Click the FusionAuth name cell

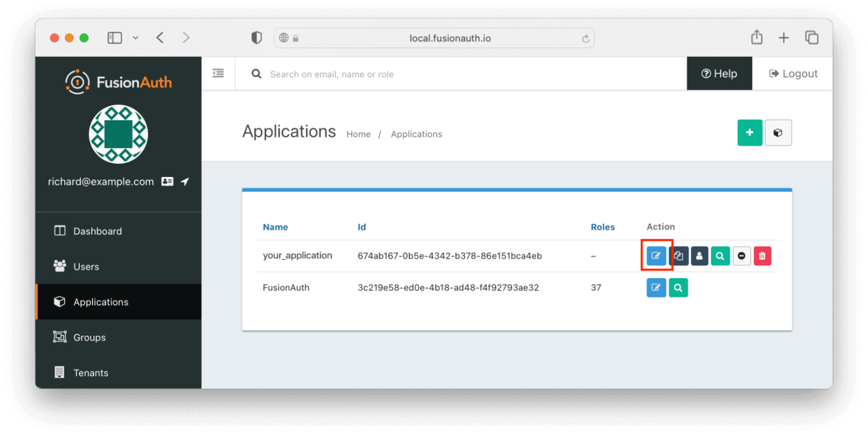tap(285, 288)
